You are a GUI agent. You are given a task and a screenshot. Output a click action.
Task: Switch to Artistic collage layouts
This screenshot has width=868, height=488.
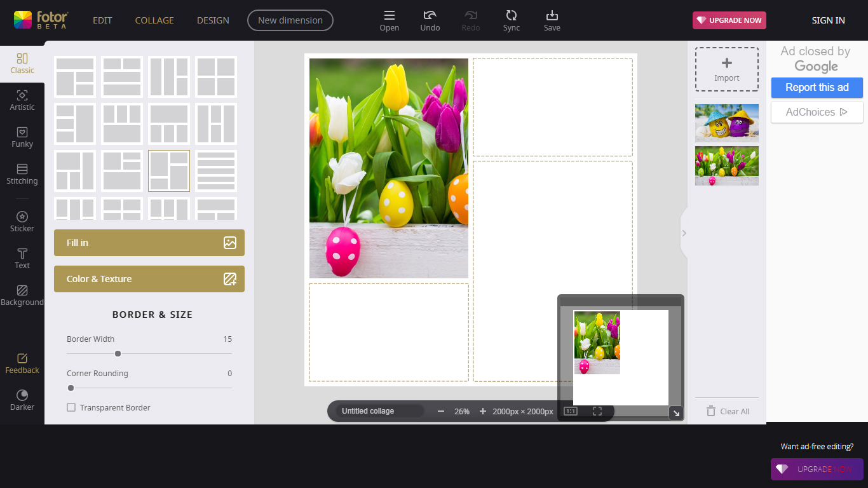(22, 100)
